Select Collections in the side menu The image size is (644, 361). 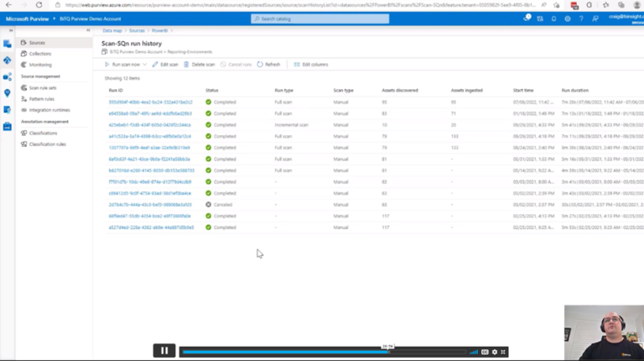coord(40,53)
